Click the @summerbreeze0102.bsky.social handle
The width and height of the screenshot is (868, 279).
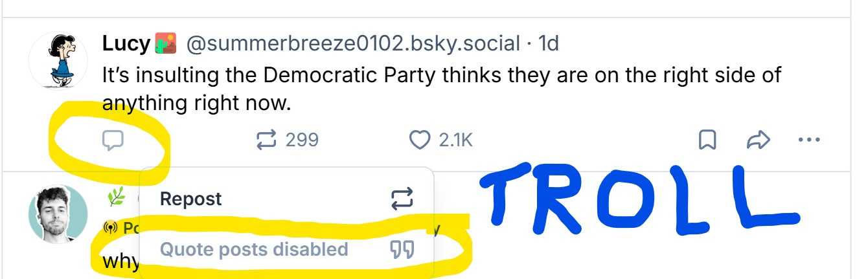pos(353,44)
